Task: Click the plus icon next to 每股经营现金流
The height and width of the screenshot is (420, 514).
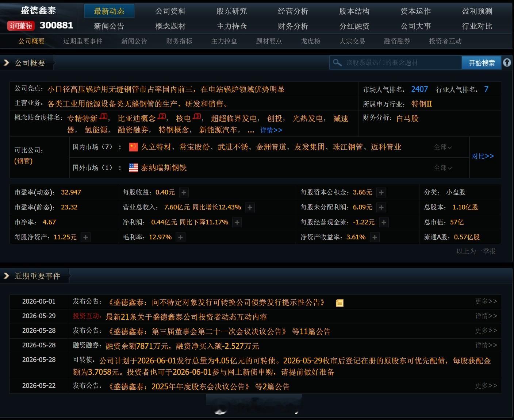Action: point(384,222)
